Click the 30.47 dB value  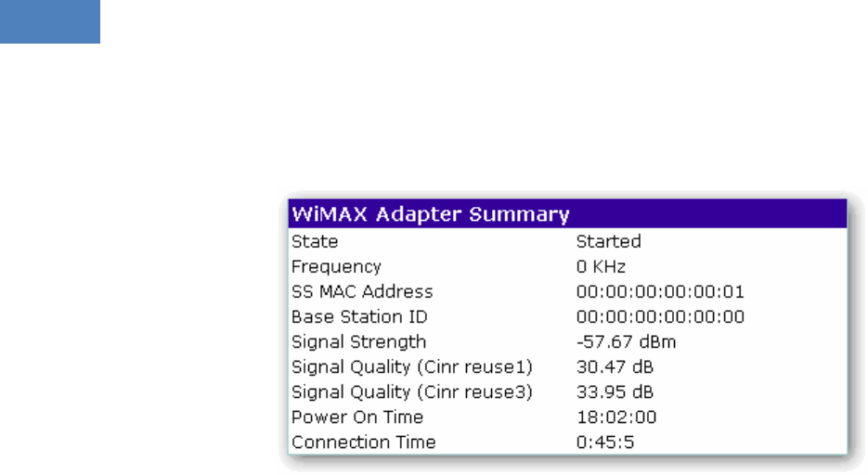point(615,367)
